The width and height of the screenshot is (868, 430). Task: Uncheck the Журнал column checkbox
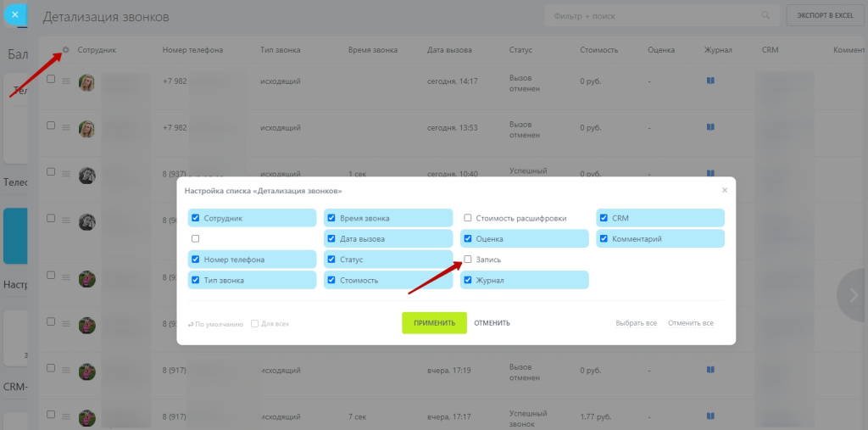click(x=468, y=280)
